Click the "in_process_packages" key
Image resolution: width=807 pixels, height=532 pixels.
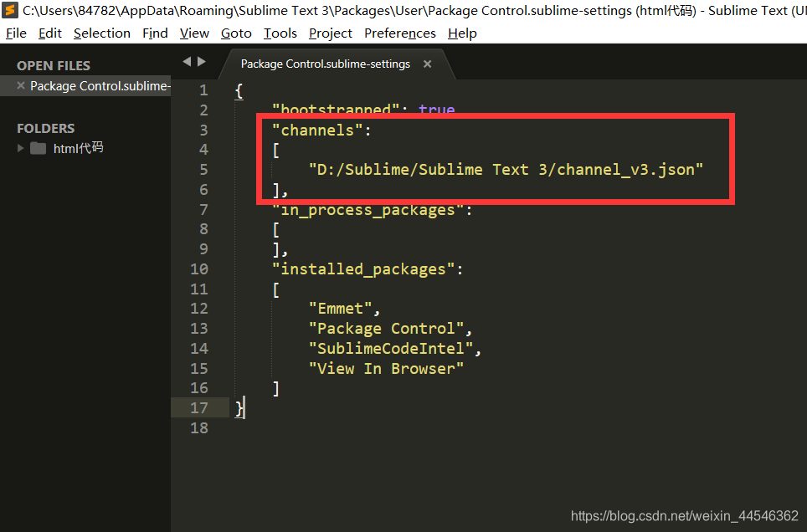tap(368, 210)
